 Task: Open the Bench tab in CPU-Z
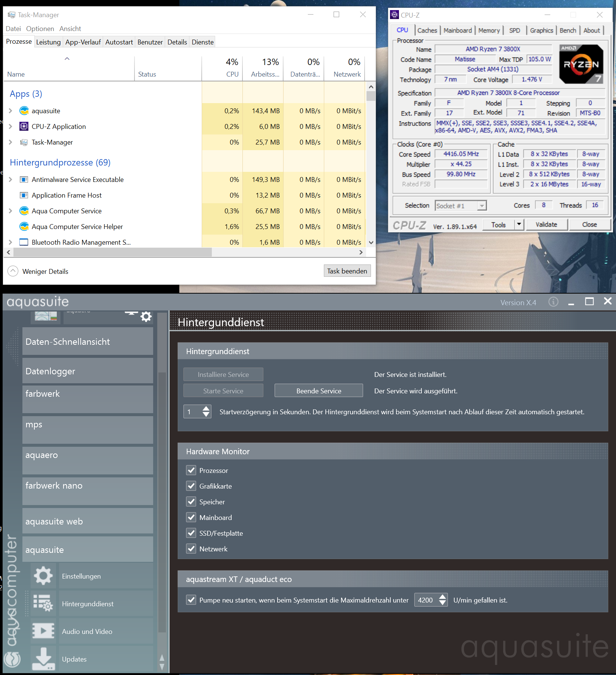[568, 31]
